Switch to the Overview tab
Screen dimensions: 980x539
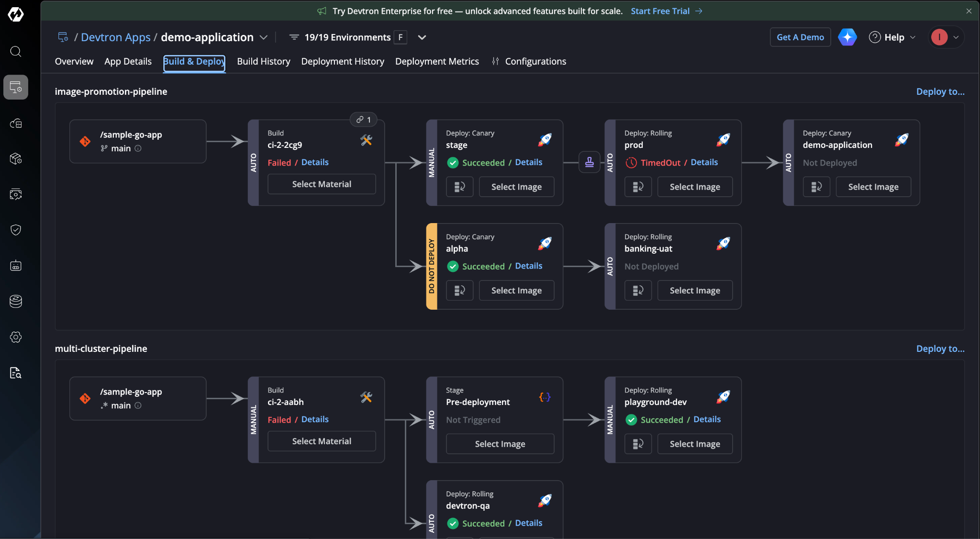point(74,61)
